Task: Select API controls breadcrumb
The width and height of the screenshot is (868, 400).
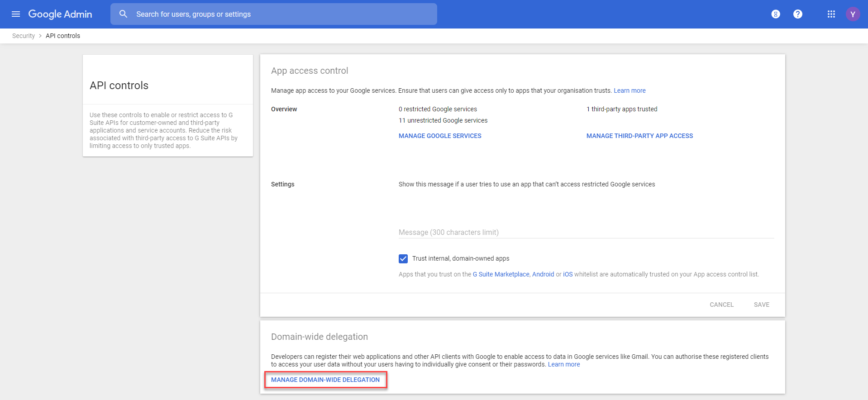Action: tap(63, 36)
